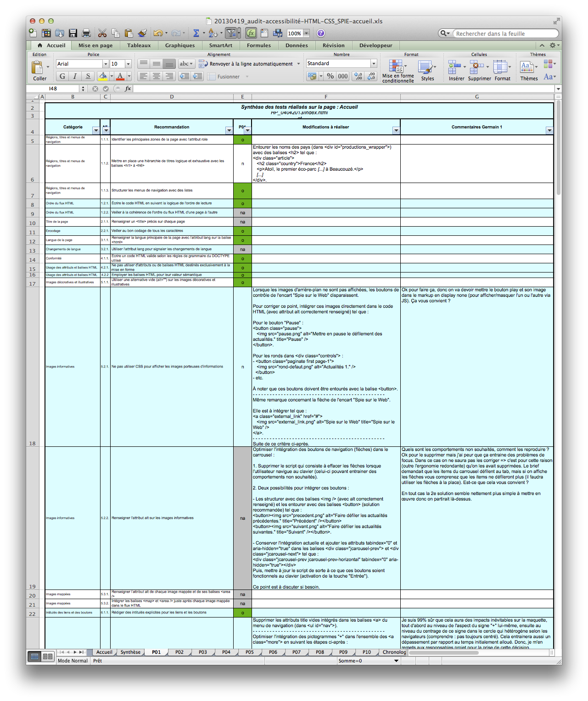Viewport: 588px width, 701px height.
Task: Click the Supprimer cells button
Action: pos(479,71)
